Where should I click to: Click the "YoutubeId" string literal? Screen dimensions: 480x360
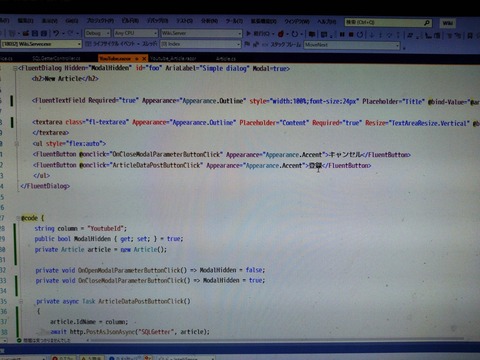pyautogui.click(x=105, y=229)
